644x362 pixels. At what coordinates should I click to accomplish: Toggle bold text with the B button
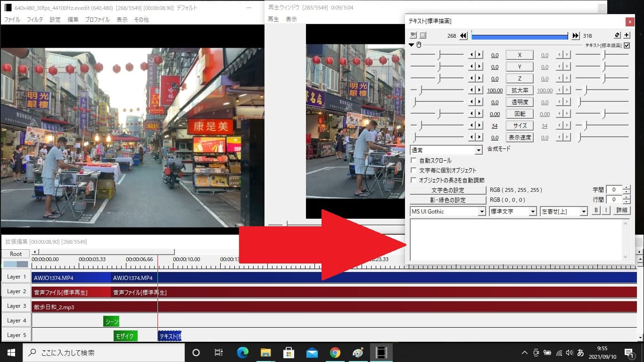pyautogui.click(x=596, y=211)
